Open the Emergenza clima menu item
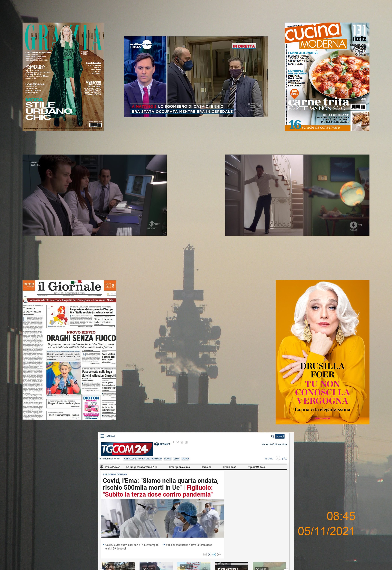This screenshot has height=570, width=392. click(179, 467)
